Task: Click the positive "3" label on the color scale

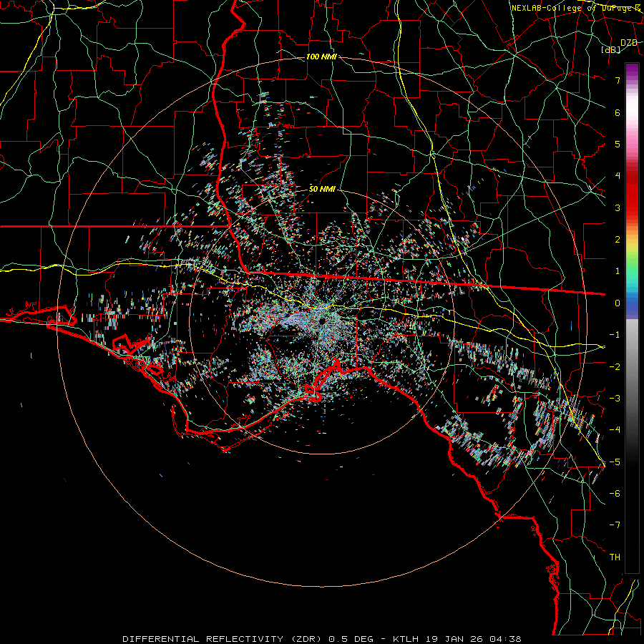Action: [618, 208]
